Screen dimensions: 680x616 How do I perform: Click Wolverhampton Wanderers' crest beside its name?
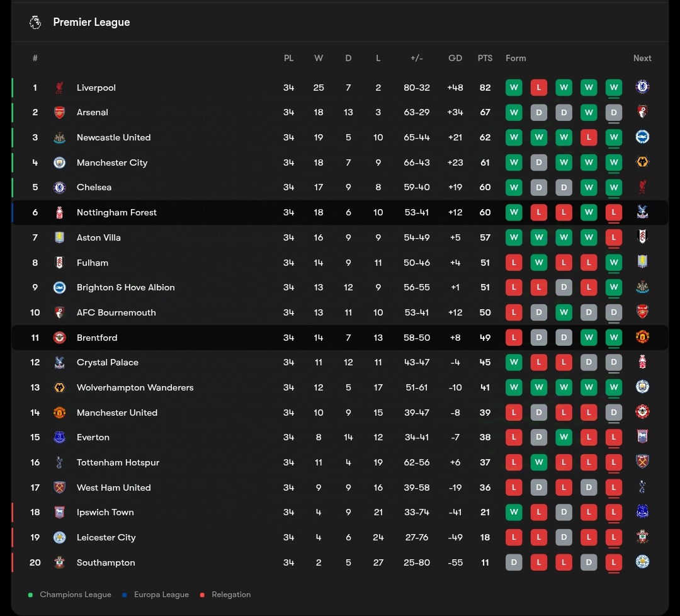coord(59,387)
